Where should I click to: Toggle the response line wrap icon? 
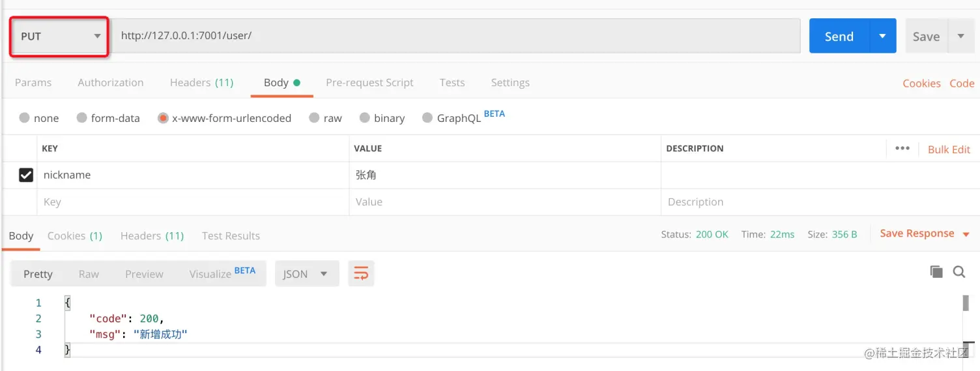pyautogui.click(x=361, y=274)
